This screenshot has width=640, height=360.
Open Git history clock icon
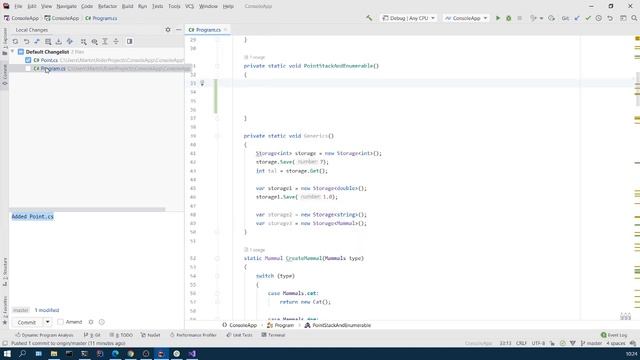tap(599, 18)
